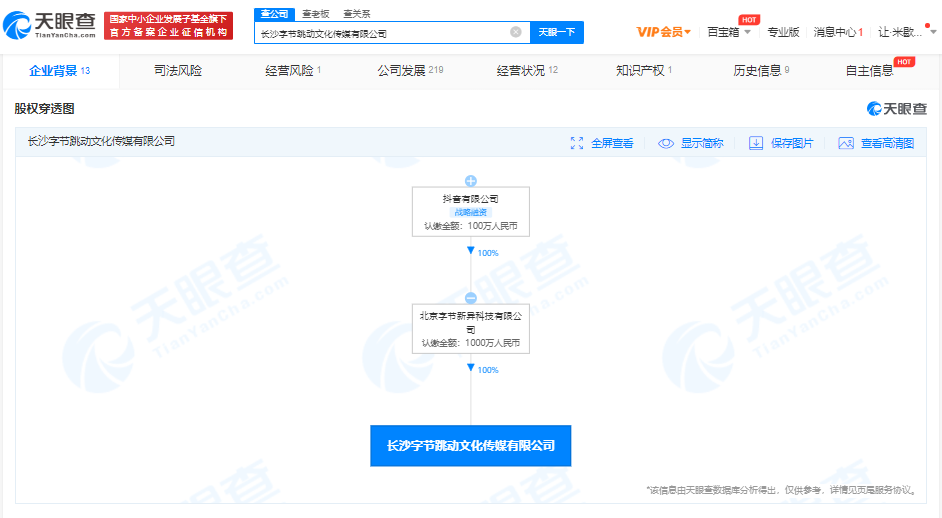
Task: Switch to the 查老板 search tab
Action: 316,14
